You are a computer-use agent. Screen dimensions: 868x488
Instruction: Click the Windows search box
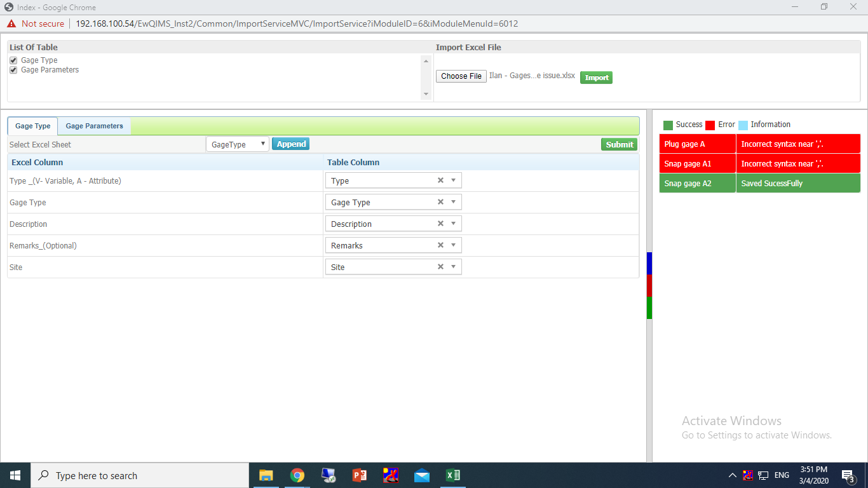[x=140, y=475]
